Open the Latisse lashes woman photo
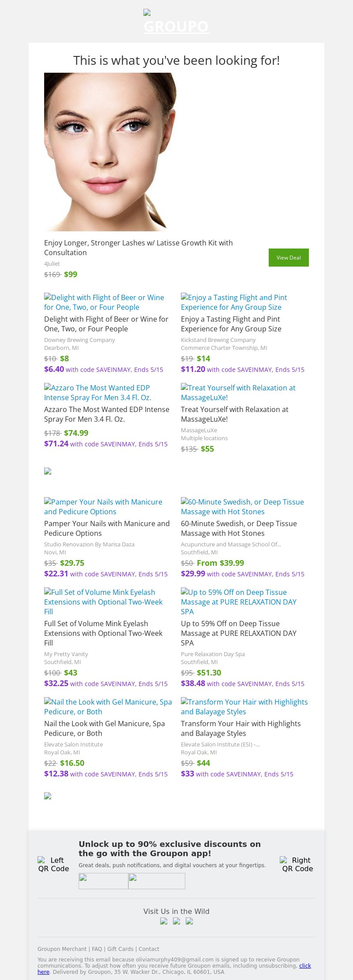Image resolution: width=353 pixels, height=980 pixels. (x=110, y=152)
